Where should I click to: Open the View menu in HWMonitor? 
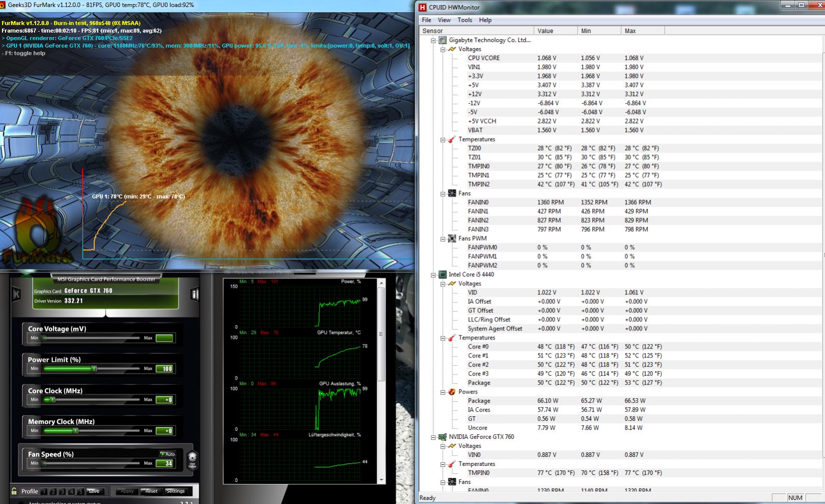click(x=444, y=20)
